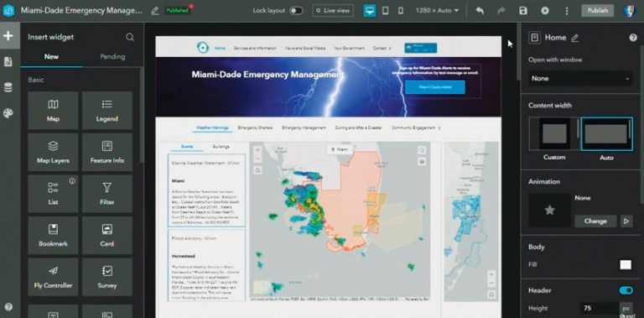Add the Feature Info widget

point(106,152)
